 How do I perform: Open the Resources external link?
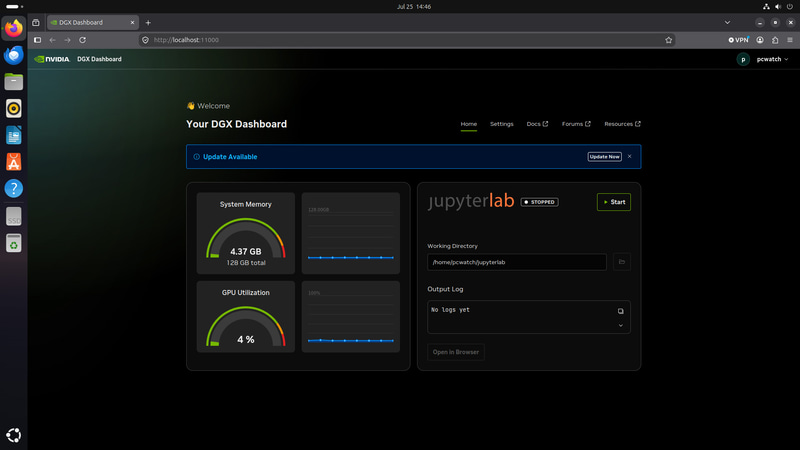pos(622,124)
